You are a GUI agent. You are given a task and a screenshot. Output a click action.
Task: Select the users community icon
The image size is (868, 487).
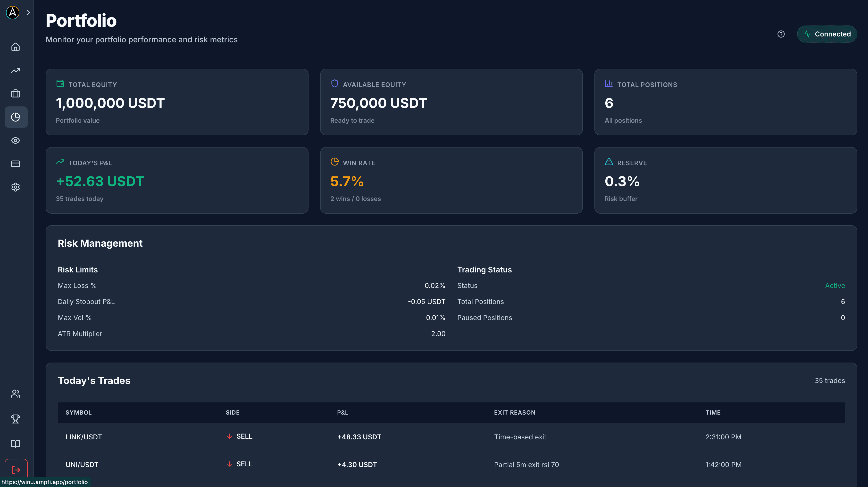click(16, 394)
